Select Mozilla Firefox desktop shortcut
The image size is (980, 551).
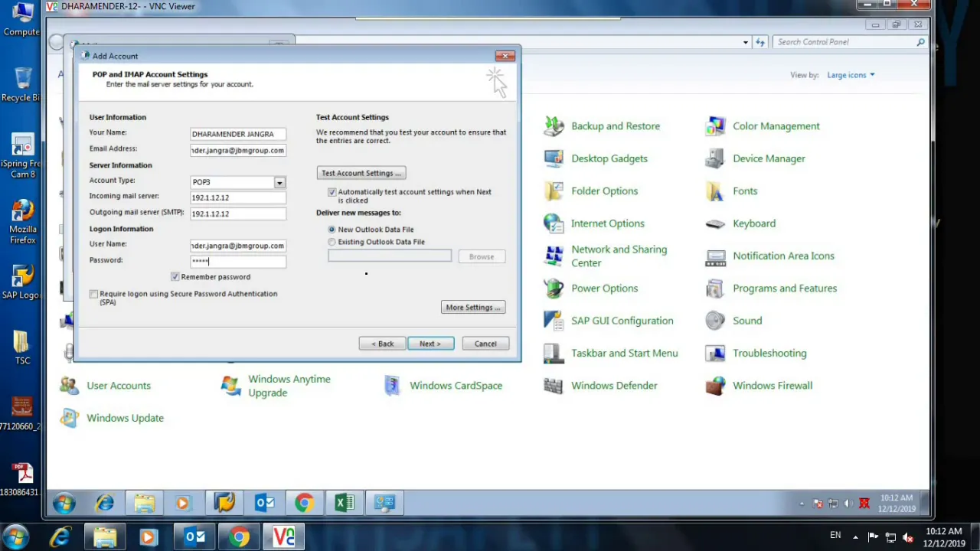pos(23,222)
